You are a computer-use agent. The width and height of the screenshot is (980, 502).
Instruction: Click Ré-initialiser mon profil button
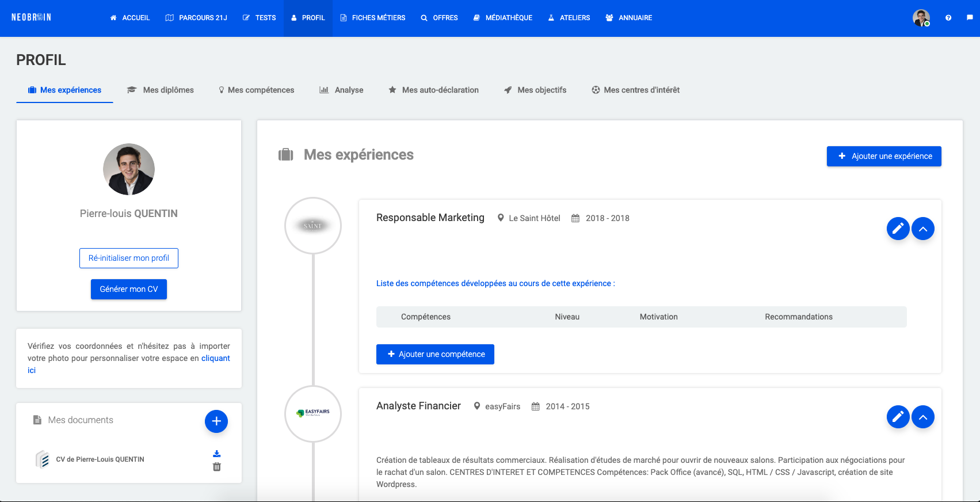coord(129,258)
